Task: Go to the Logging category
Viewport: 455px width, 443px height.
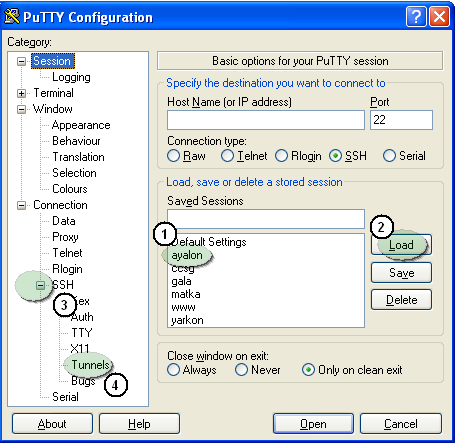Action: click(x=71, y=77)
